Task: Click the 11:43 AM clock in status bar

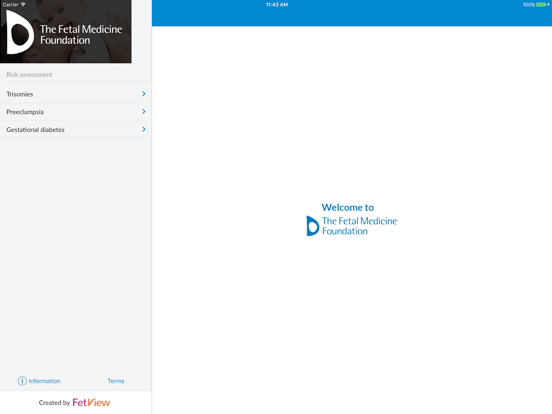Action: pyautogui.click(x=277, y=5)
